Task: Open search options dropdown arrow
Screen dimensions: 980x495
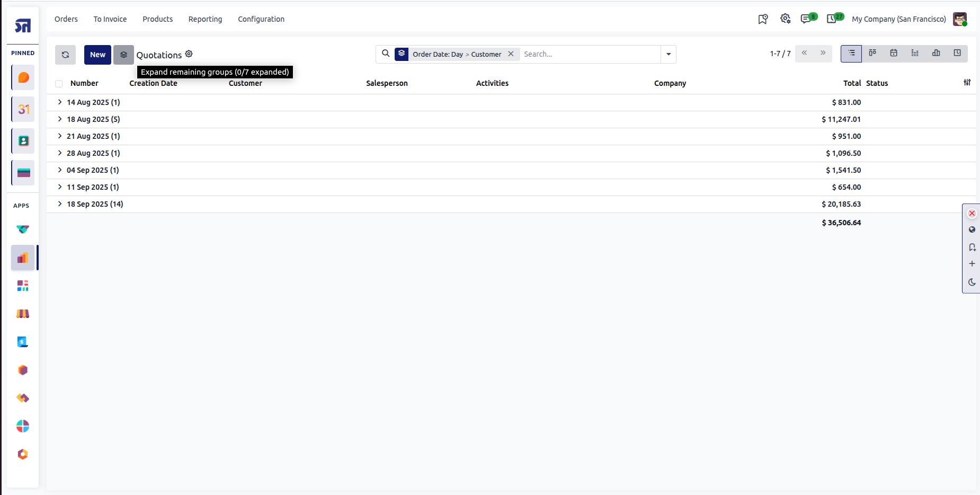Action: [669, 54]
